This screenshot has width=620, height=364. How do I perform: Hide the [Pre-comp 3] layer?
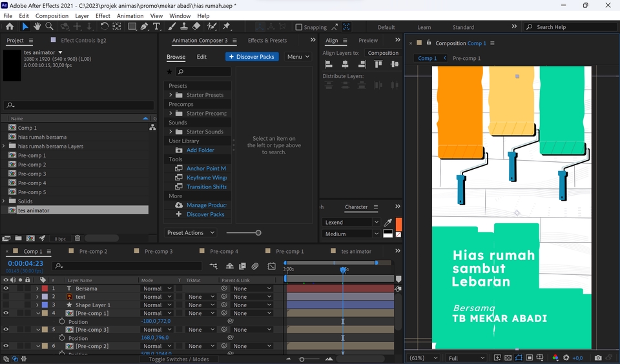(x=6, y=330)
